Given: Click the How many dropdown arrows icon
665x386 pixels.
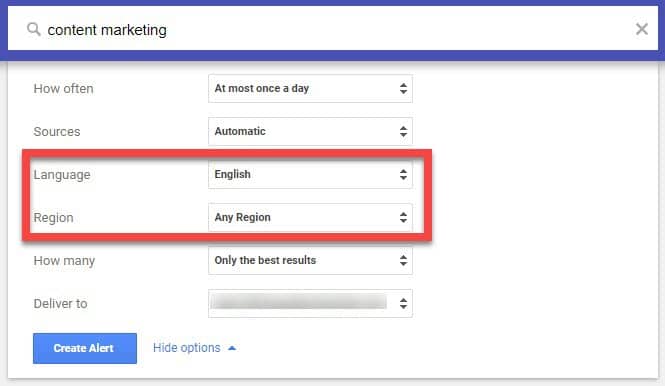Looking at the screenshot, I should coord(403,260).
